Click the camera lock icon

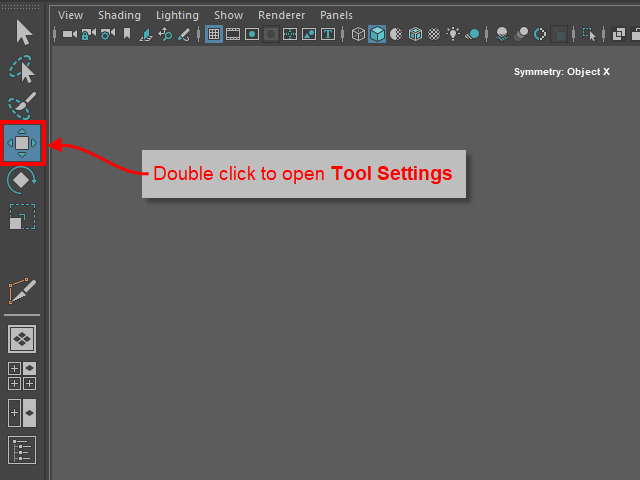coord(88,34)
